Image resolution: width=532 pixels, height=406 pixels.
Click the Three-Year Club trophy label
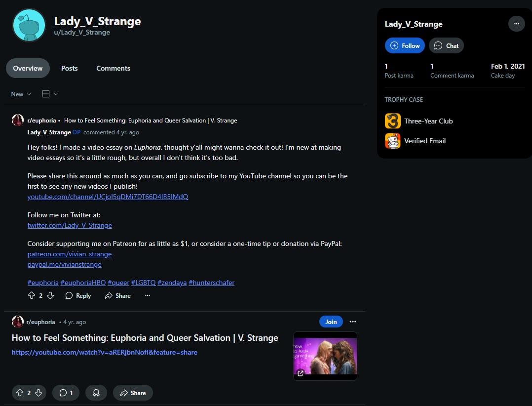pos(428,121)
